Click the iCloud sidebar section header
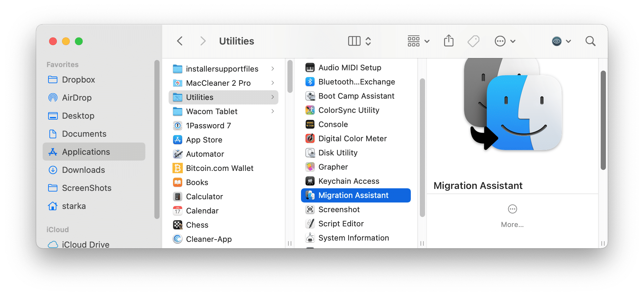Screen dimensions: 644x296 point(57,230)
